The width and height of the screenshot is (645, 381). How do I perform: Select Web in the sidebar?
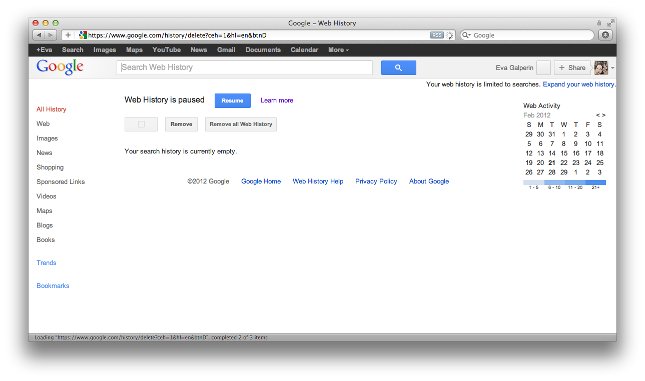coord(43,124)
